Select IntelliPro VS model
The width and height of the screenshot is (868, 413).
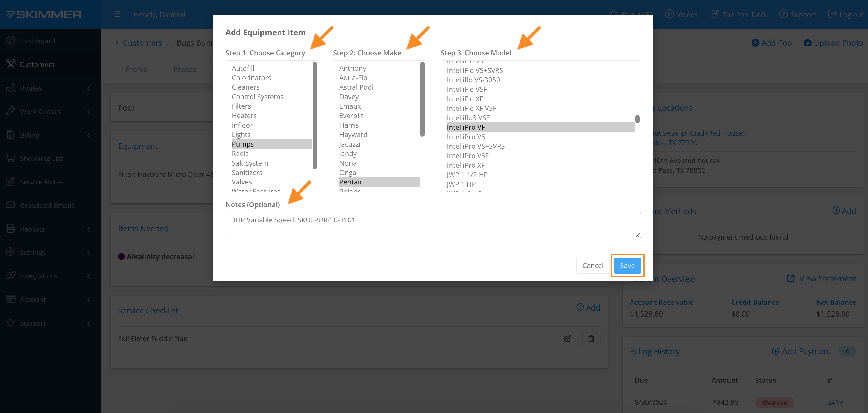540,136
